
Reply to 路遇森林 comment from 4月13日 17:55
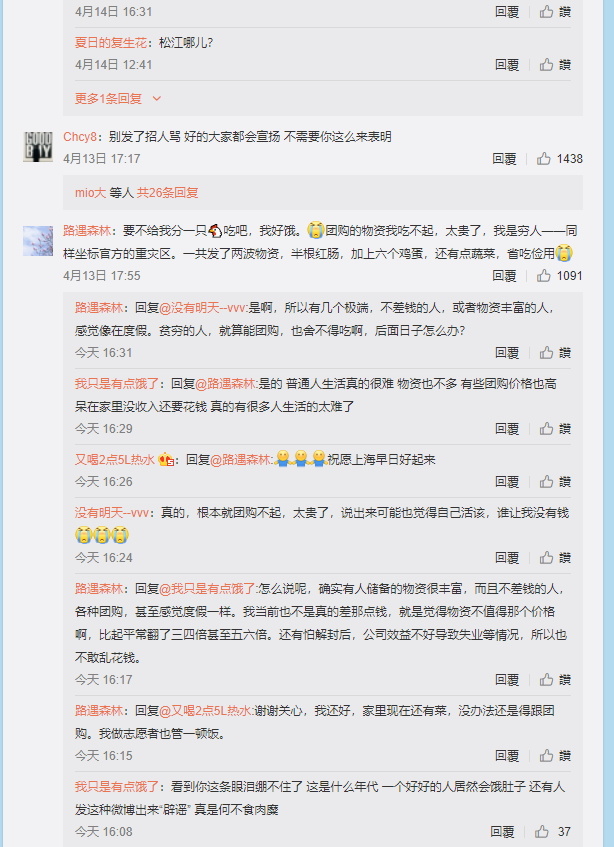coord(504,276)
